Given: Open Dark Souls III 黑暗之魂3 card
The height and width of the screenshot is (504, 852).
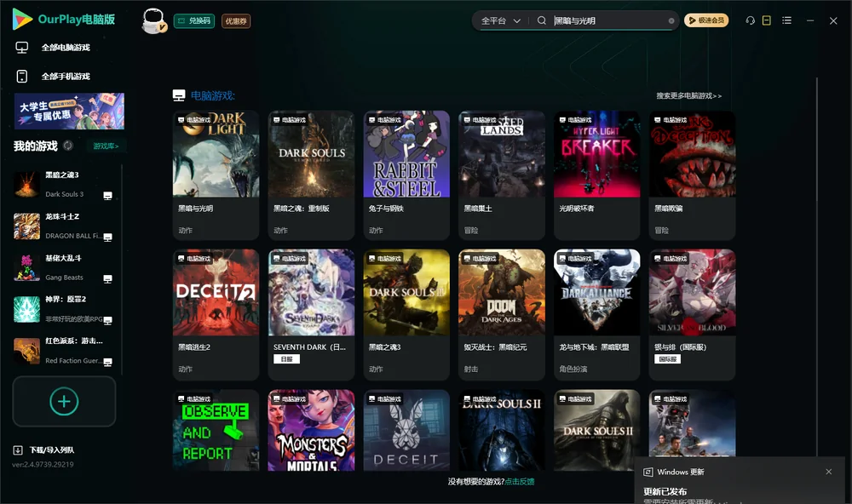Looking at the screenshot, I should coord(406,314).
